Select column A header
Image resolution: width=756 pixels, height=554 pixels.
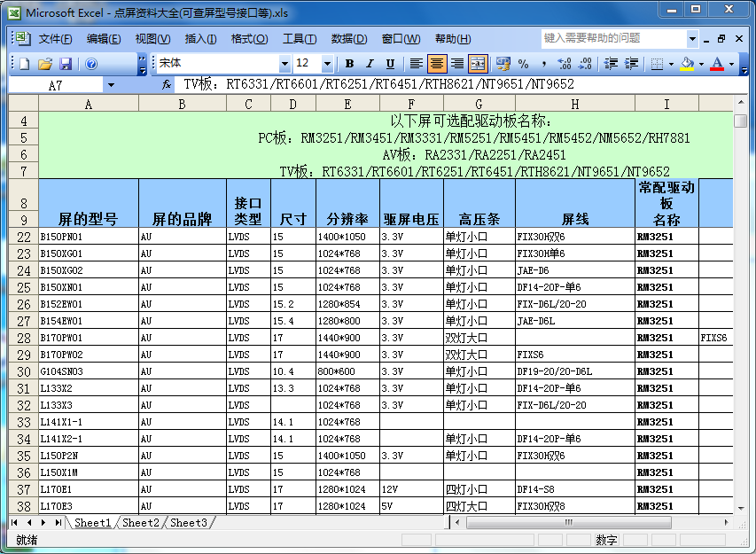click(x=89, y=104)
